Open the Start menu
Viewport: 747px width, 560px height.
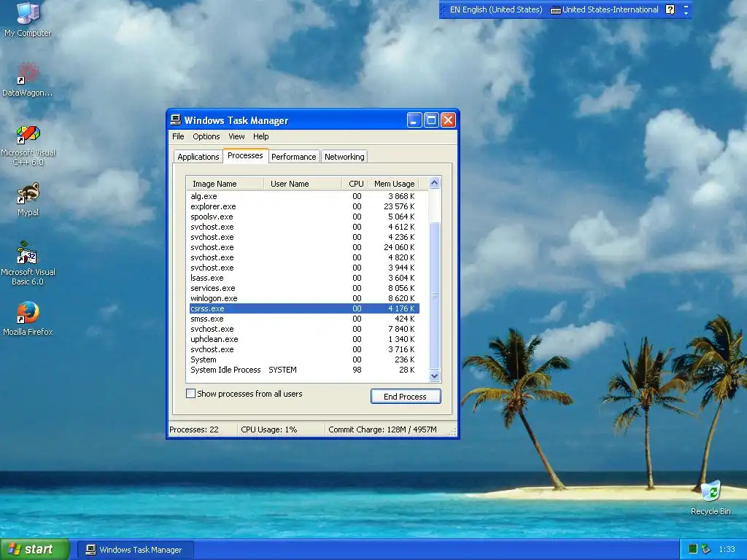[34, 549]
